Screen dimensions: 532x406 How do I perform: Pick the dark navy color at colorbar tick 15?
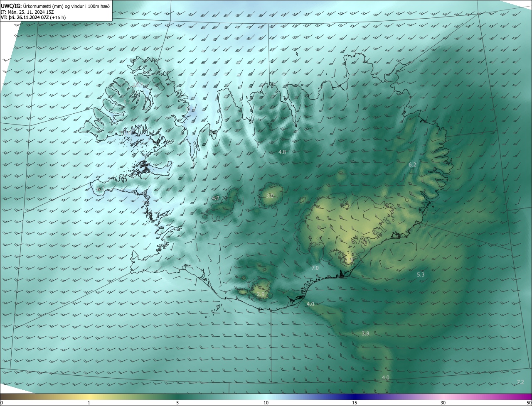point(355,397)
